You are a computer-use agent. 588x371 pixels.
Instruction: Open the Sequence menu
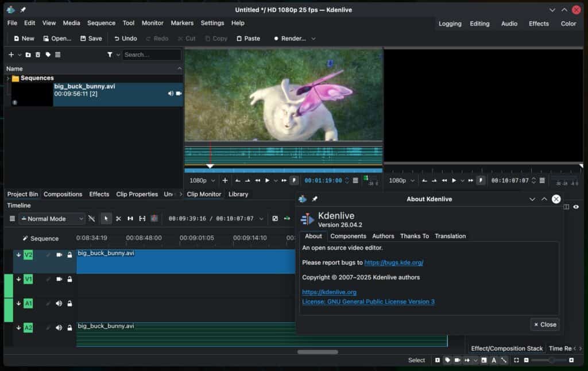(101, 23)
